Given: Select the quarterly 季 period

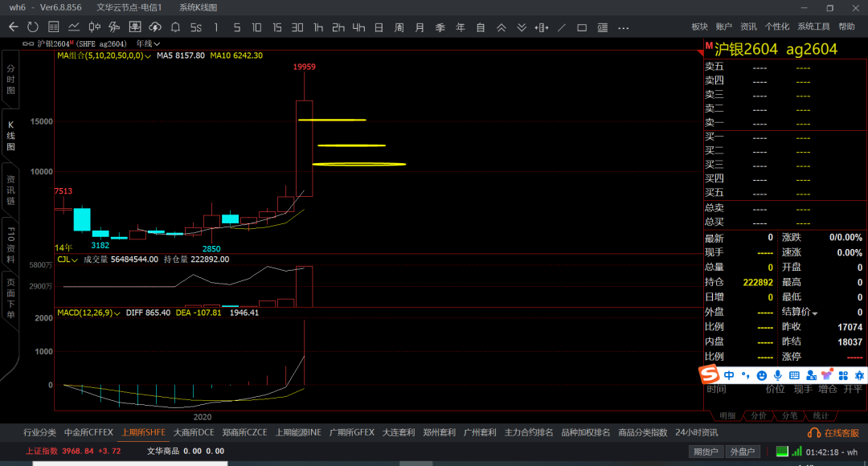Looking at the screenshot, I should coord(440,27).
